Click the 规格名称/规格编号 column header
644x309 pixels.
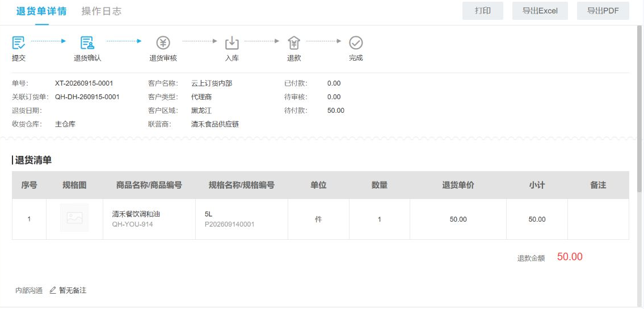tap(242, 185)
